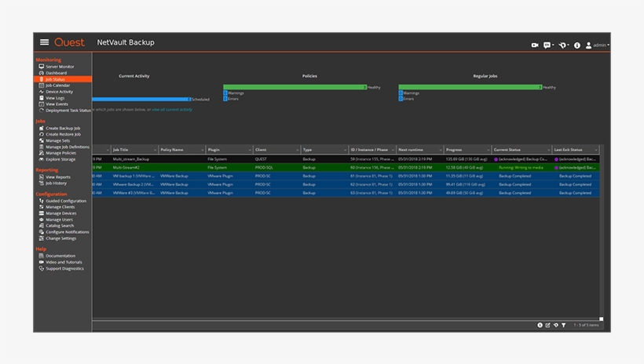The width and height of the screenshot is (644, 364).
Task: Click the 'view all current activity' link
Action: 171,110
